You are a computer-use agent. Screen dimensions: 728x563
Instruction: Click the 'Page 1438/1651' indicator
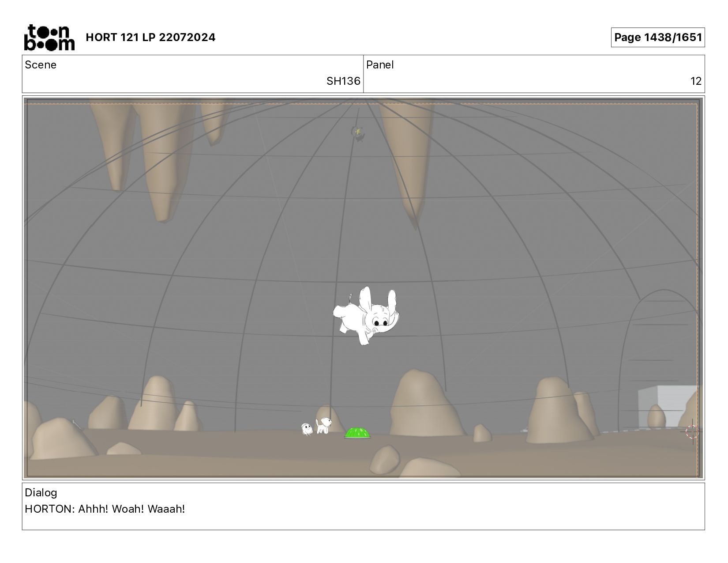[657, 38]
